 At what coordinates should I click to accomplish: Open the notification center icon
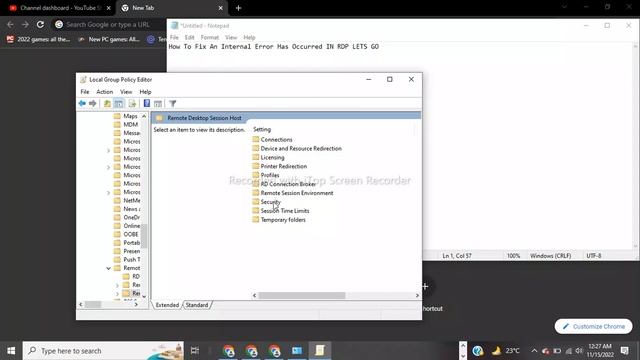pos(624,351)
